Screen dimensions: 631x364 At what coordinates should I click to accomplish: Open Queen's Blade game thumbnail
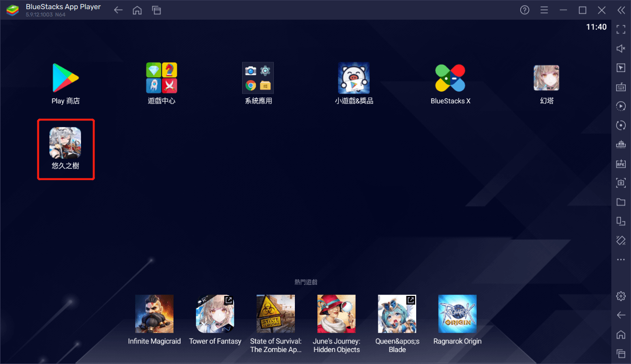(397, 314)
